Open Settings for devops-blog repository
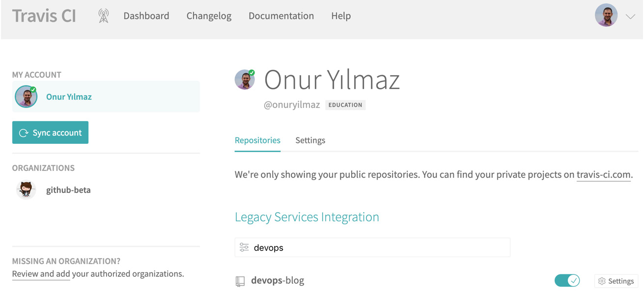This screenshot has width=644, height=293. (x=616, y=281)
